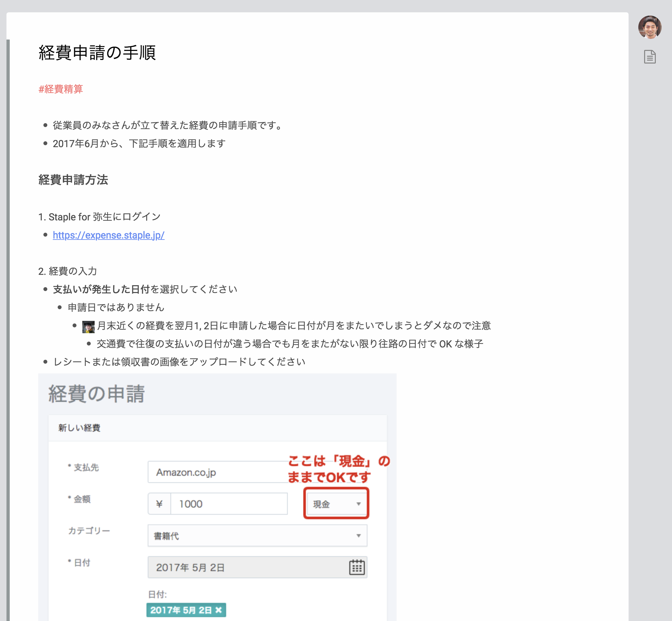Click the calendar icon in date field
Image resolution: width=672 pixels, height=621 pixels.
[x=356, y=567]
